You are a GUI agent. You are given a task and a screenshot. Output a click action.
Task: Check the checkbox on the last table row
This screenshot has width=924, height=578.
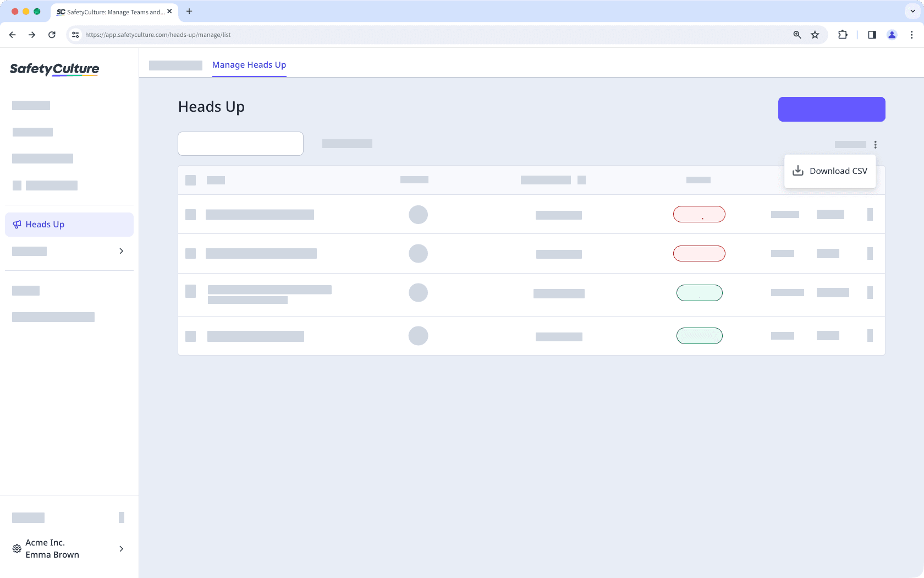(190, 335)
